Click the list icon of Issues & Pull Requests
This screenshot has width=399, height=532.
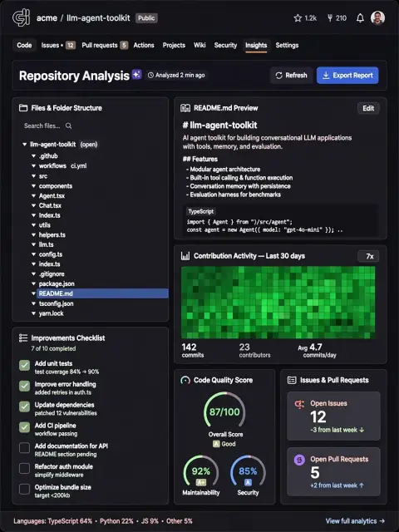pos(292,380)
